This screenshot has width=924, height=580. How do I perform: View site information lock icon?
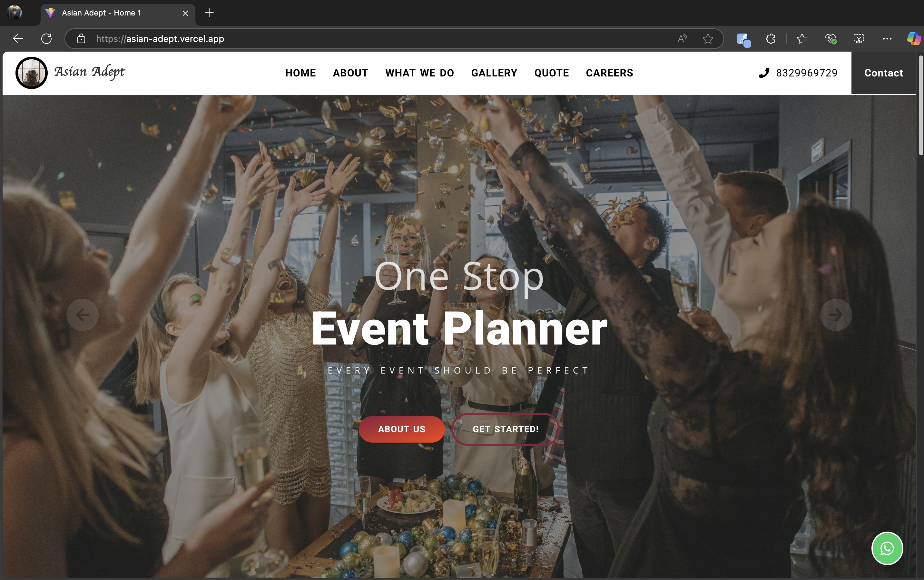point(81,39)
